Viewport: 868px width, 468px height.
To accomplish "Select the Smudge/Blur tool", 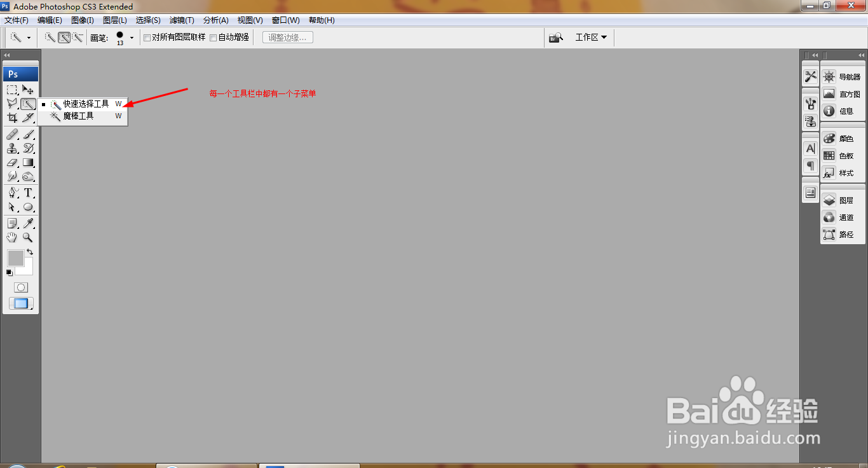I will coord(12,177).
